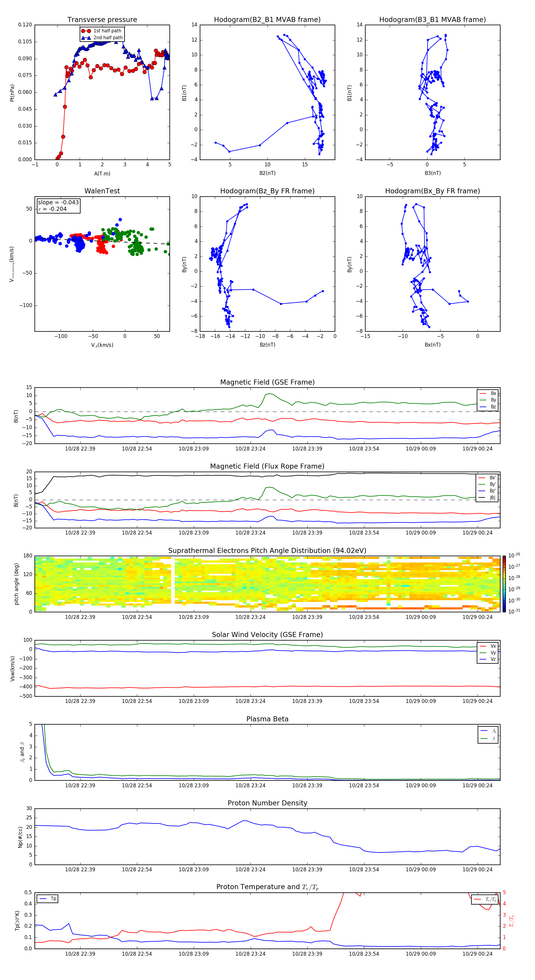
Task: Click the 'Hodogram(Bx_By FR frame)' title
Action: pyautogui.click(x=432, y=191)
